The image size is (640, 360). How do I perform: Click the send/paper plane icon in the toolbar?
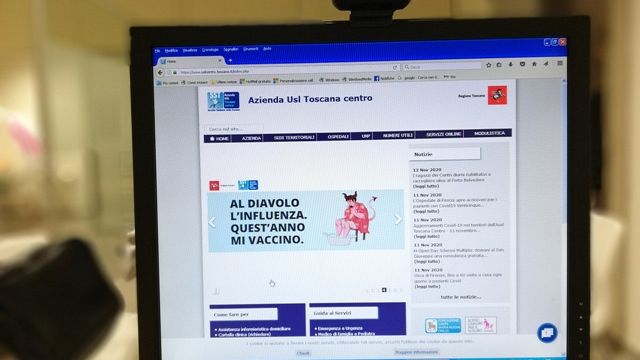coord(546,64)
